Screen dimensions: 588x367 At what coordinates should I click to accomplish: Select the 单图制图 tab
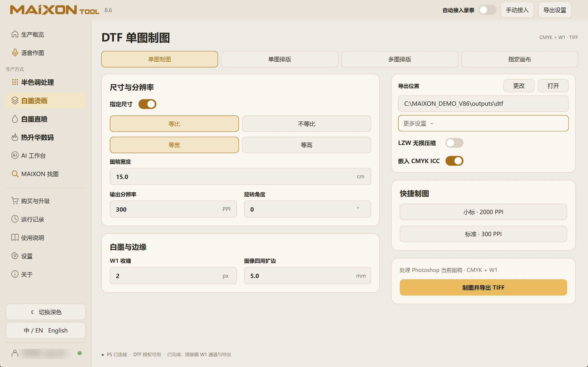coord(159,59)
